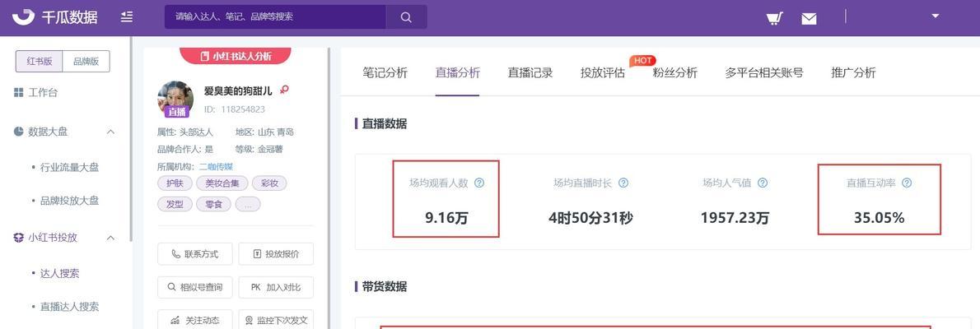Viewport: 980px width, 329px height.
Task: Switch to the 直播分析 tab
Action: pyautogui.click(x=458, y=72)
